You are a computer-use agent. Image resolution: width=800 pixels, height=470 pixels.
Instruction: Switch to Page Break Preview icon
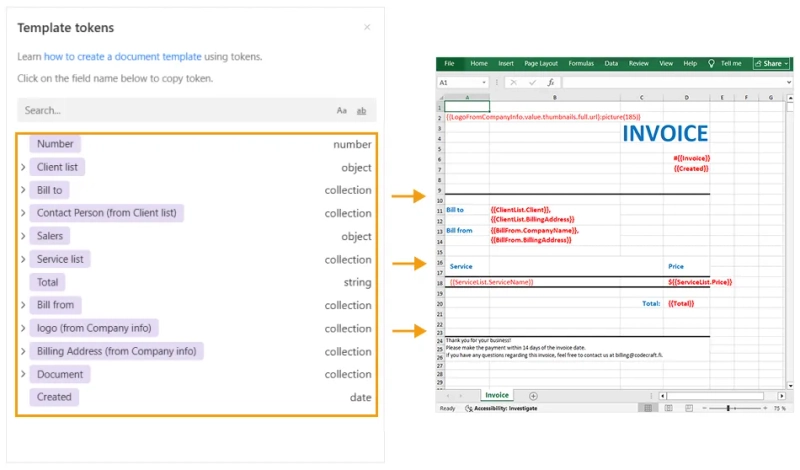(689, 408)
